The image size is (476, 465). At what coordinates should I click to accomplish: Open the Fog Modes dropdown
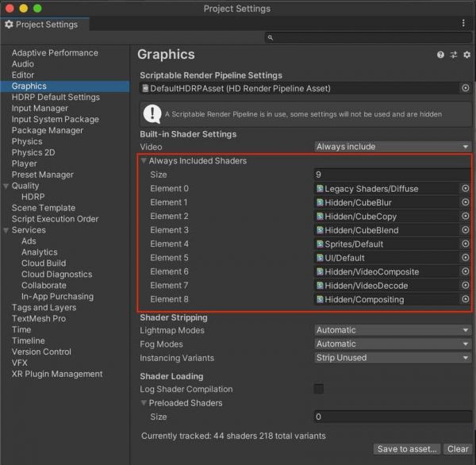pos(392,344)
